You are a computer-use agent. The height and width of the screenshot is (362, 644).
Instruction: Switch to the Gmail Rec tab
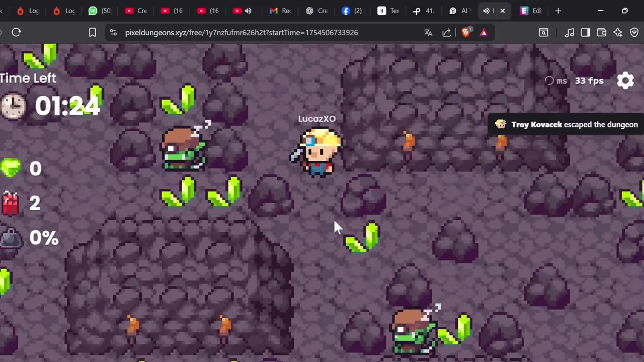tap(280, 11)
